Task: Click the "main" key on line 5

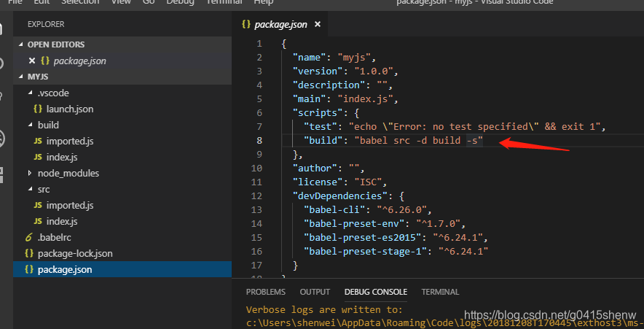Action: pyautogui.click(x=309, y=98)
